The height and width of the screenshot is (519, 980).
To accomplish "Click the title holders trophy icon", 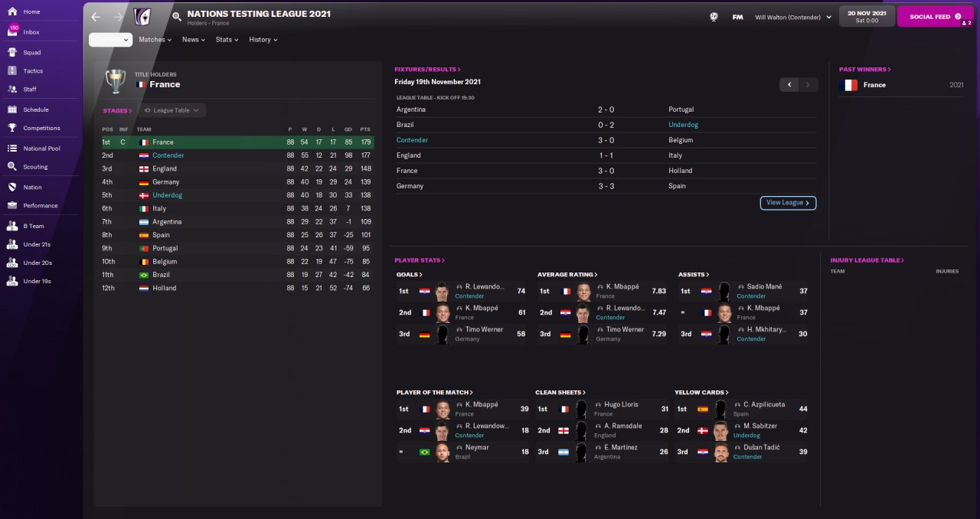I will 116,80.
